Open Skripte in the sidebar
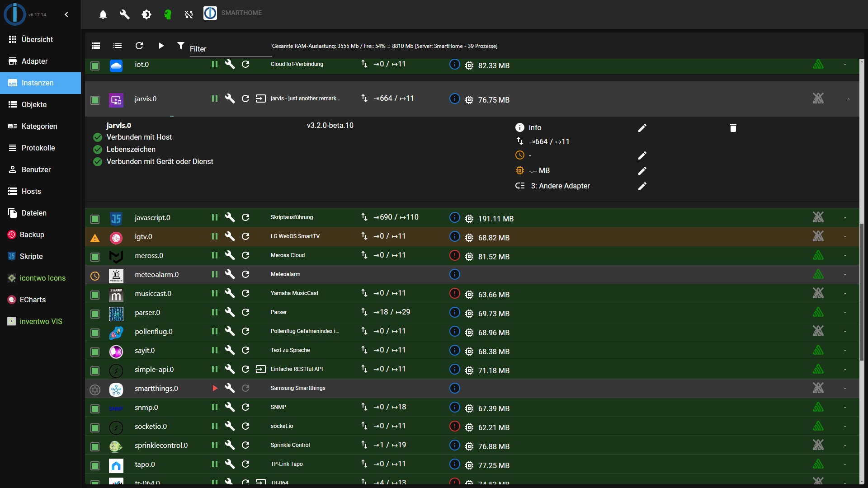 (x=40, y=256)
